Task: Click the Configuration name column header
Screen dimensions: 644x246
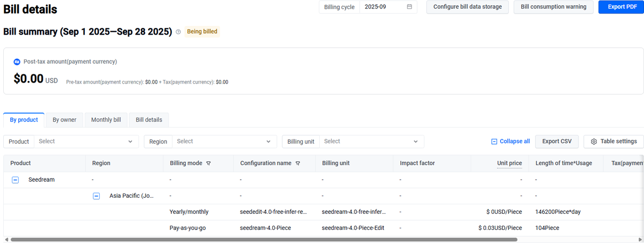Action: tap(266, 163)
